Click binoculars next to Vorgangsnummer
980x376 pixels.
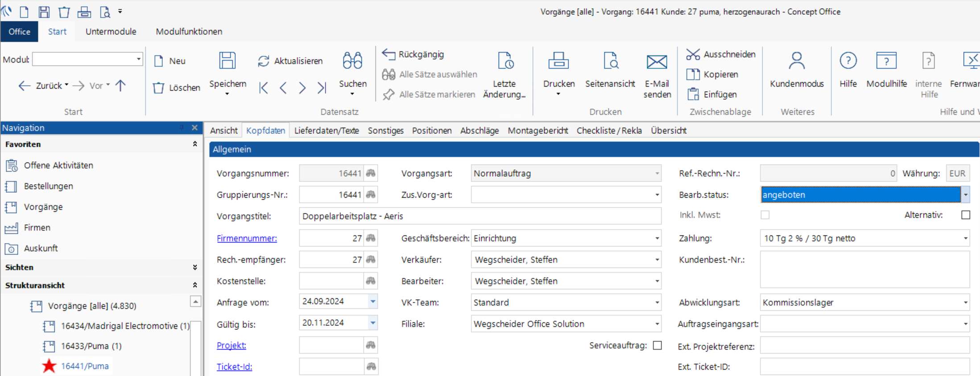click(x=371, y=173)
